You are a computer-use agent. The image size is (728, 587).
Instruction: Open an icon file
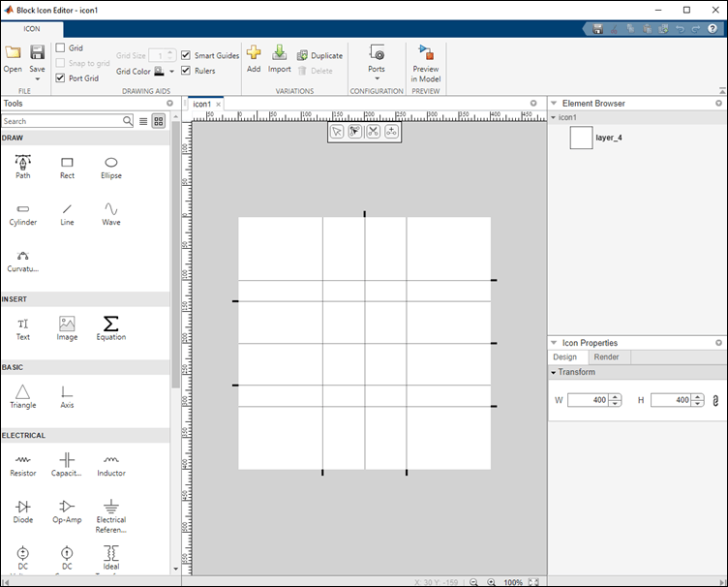coord(13,59)
